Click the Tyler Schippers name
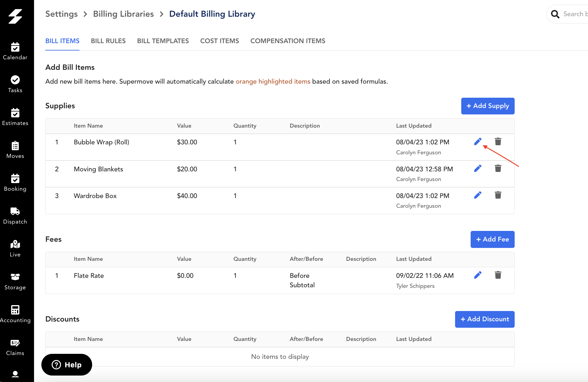This screenshot has width=588, height=382. click(x=415, y=286)
